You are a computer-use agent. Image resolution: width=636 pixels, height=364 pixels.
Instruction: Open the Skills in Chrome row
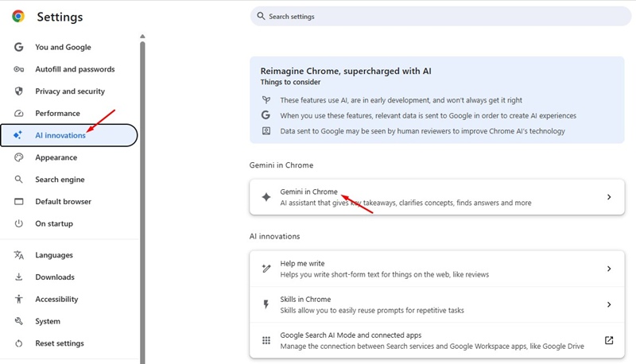pos(436,304)
